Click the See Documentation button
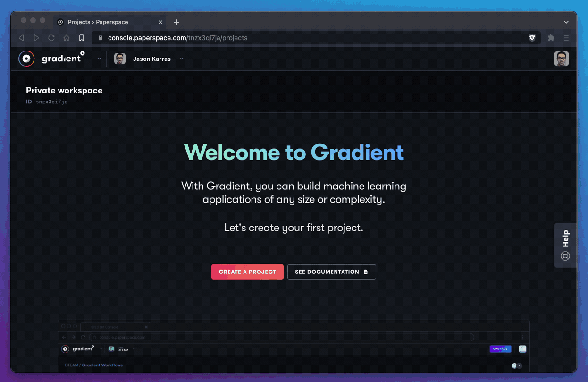Screen dimensions: 588x382 331,272
